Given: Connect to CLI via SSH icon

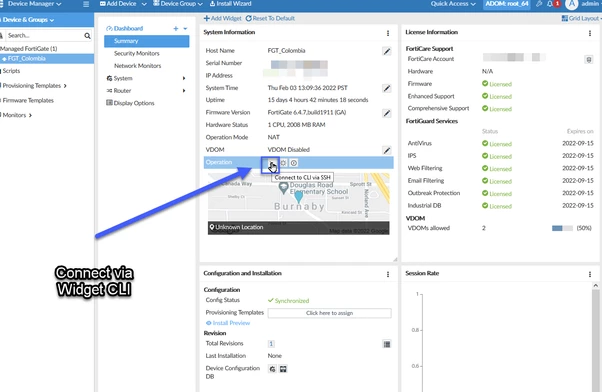Looking at the screenshot, I should point(271,163).
